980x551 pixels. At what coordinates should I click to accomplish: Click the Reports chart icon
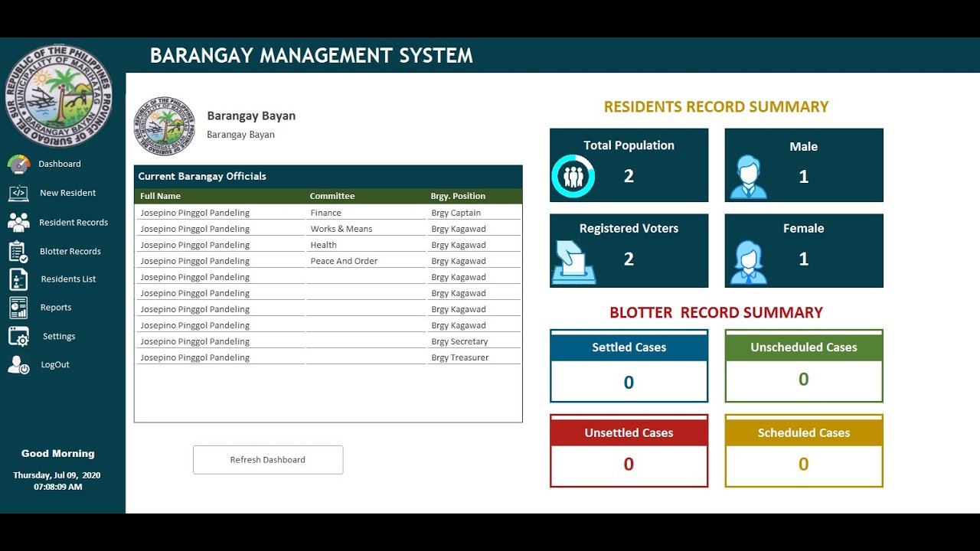click(x=18, y=308)
